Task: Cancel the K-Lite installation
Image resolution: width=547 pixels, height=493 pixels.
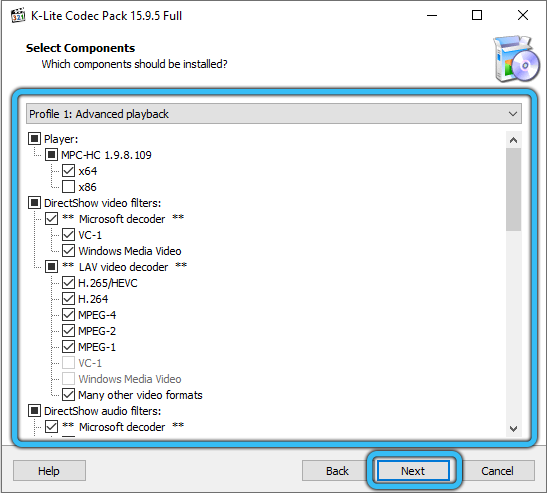Action: click(x=497, y=471)
